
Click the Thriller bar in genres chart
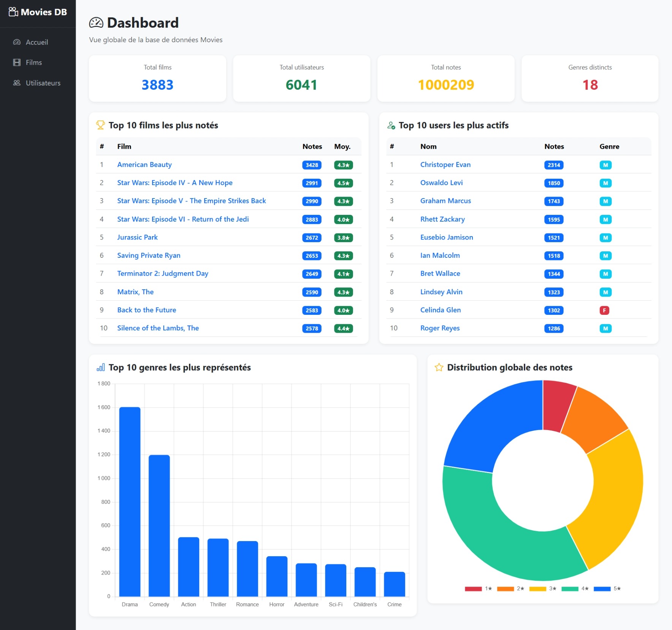pos(218,568)
